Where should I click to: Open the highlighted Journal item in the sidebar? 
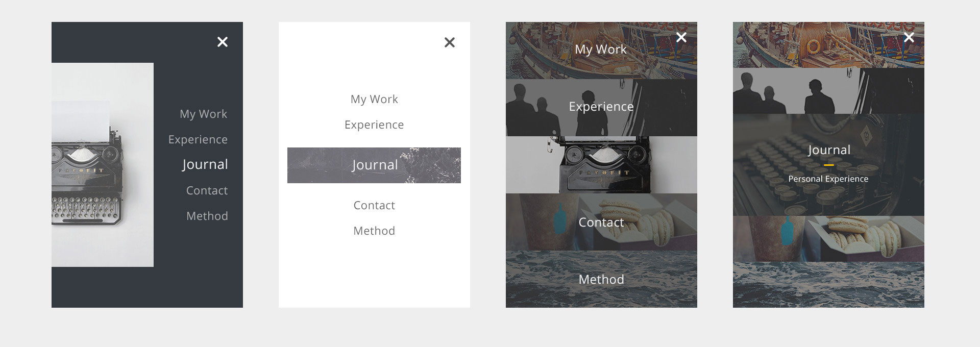[x=205, y=164]
